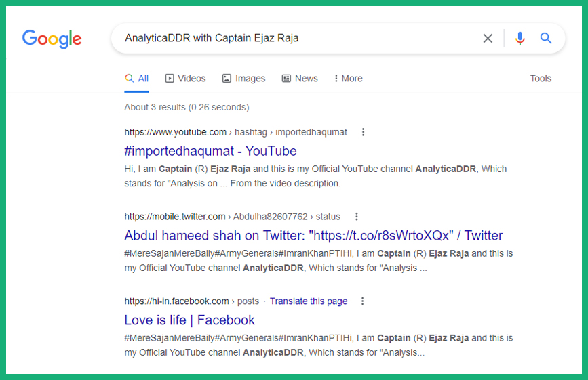
Task: Start voice search with the microphone icon
Action: [520, 38]
